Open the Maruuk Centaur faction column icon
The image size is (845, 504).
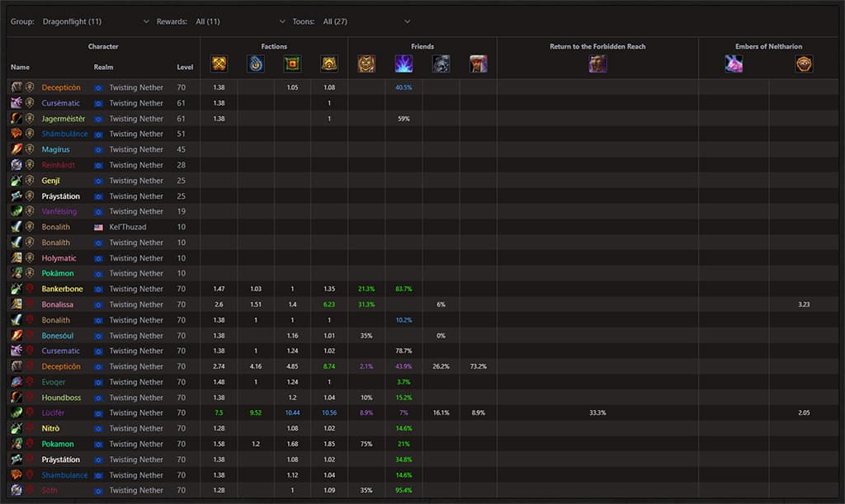[x=290, y=64]
